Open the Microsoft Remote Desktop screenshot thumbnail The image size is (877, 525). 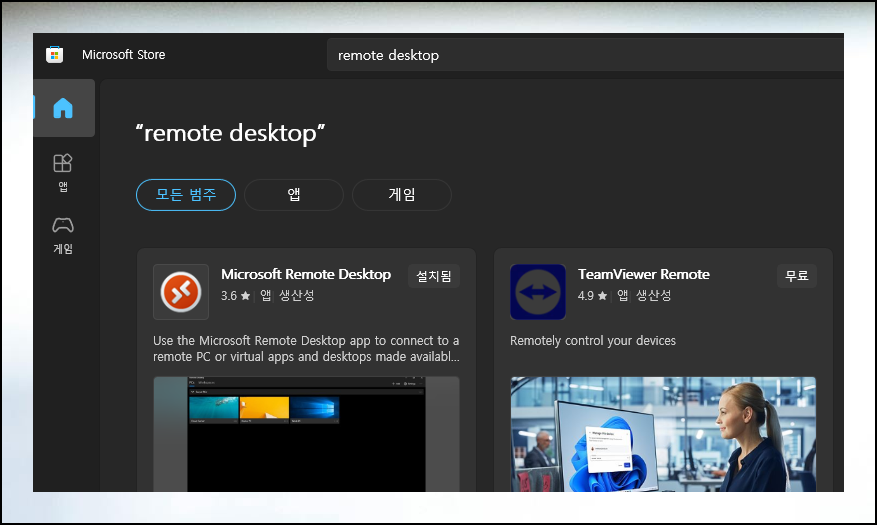point(307,434)
